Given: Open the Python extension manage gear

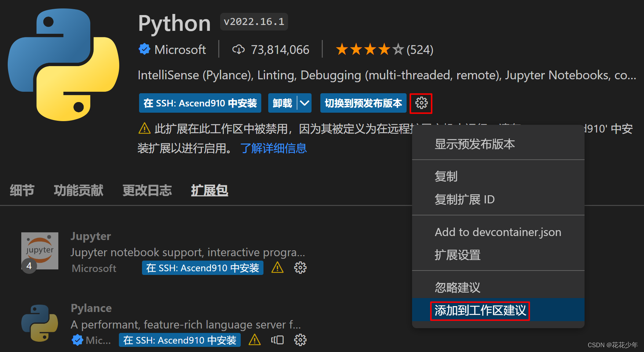Looking at the screenshot, I should [x=421, y=103].
